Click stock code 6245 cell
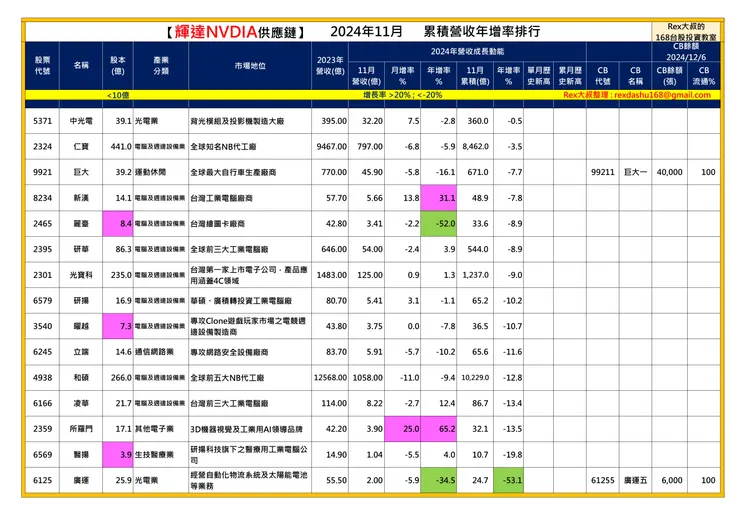740x523 pixels. point(42,352)
